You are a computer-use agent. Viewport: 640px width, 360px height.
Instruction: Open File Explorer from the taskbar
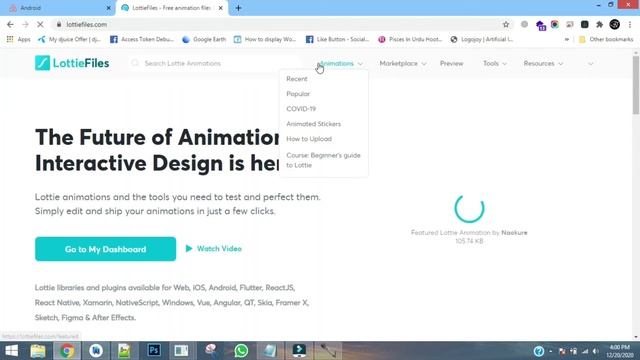click(x=38, y=351)
